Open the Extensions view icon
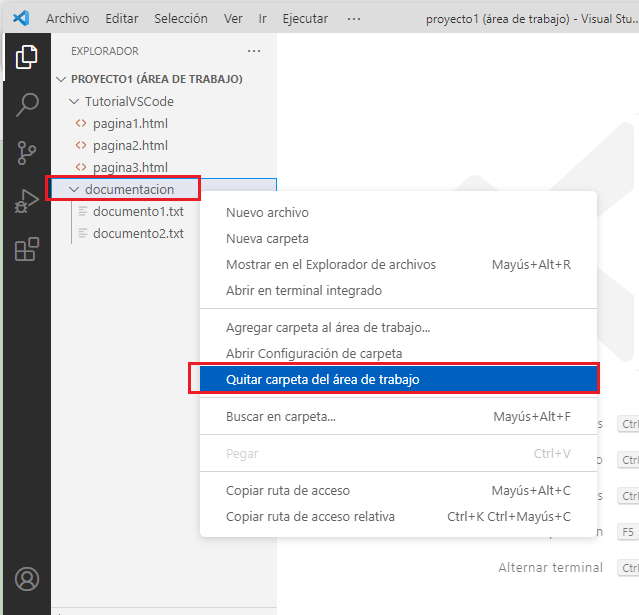The image size is (639, 615). (27, 249)
